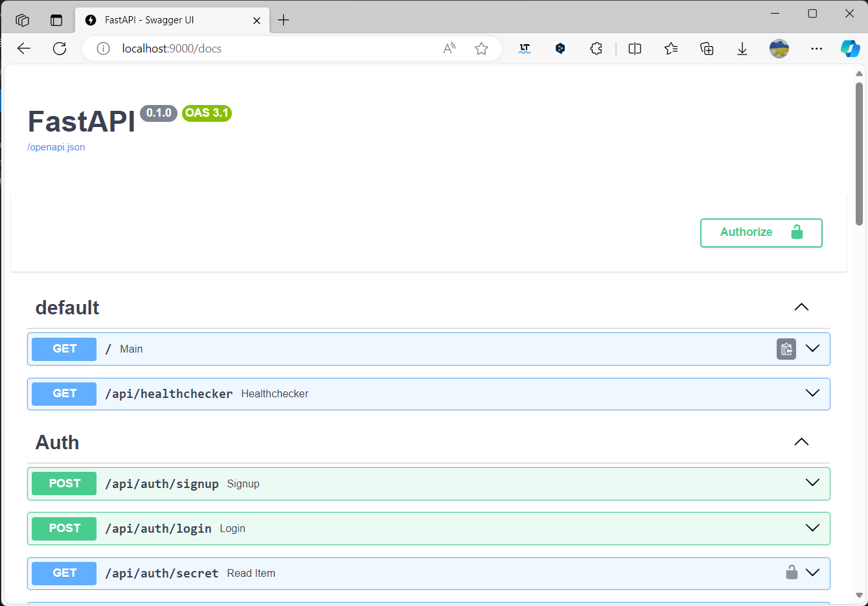Click the POST badge for /api/auth/login
The width and height of the screenshot is (868, 606).
pyautogui.click(x=64, y=528)
